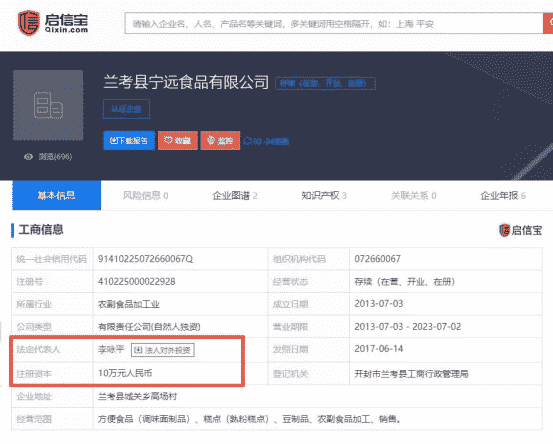This screenshot has width=553, height=444.
Task: Click the 经营范围 business scope description text
Action: 249,419
